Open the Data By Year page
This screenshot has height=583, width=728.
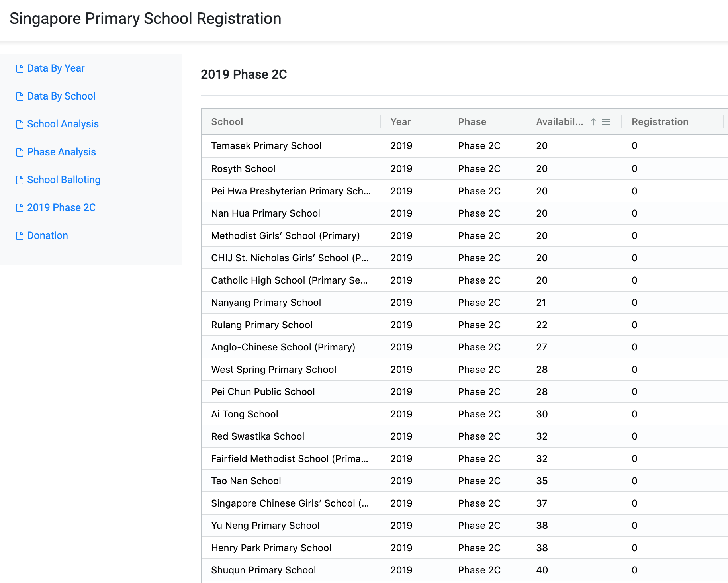(x=56, y=68)
